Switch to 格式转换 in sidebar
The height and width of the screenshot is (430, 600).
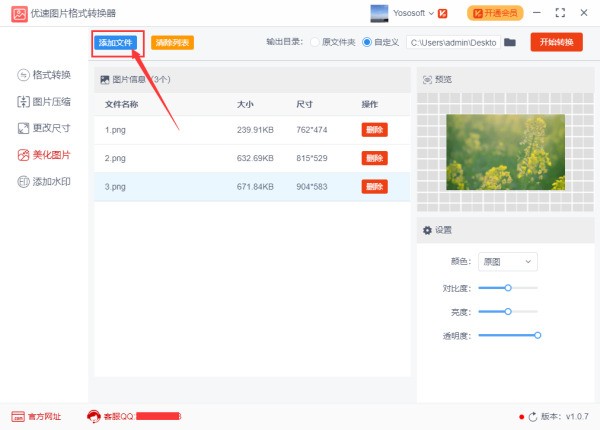(x=44, y=75)
